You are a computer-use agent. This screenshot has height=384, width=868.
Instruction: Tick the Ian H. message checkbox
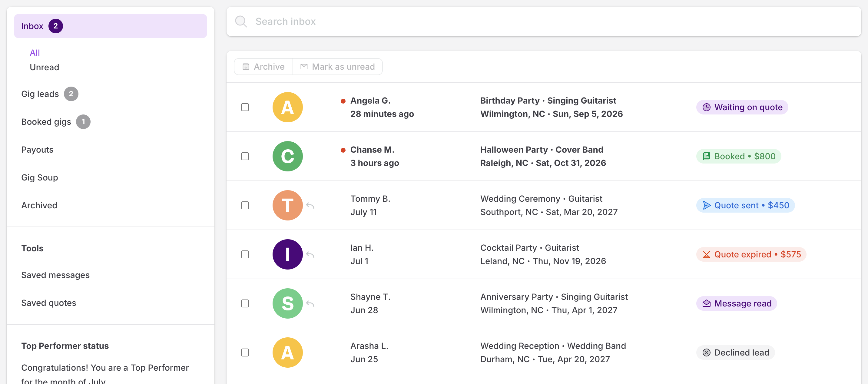245,254
